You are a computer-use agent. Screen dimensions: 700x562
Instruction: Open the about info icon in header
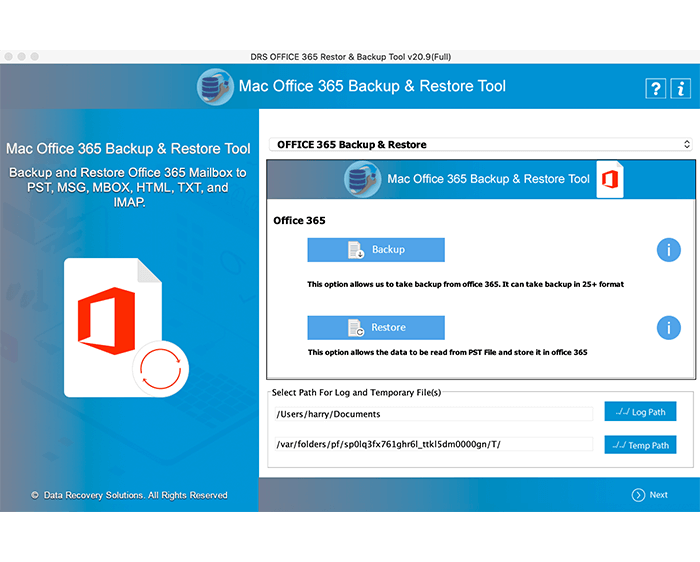click(x=680, y=88)
